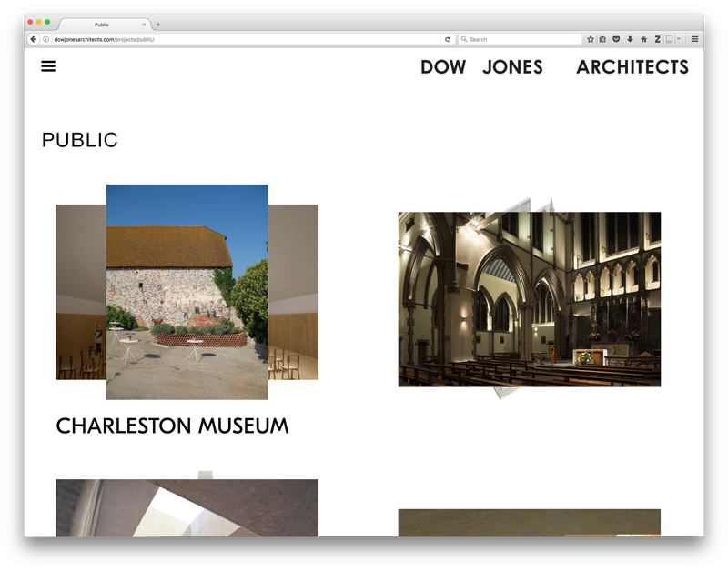Screen dimensions: 728x571
Task: Bookmark this page with the star
Action: coord(590,39)
